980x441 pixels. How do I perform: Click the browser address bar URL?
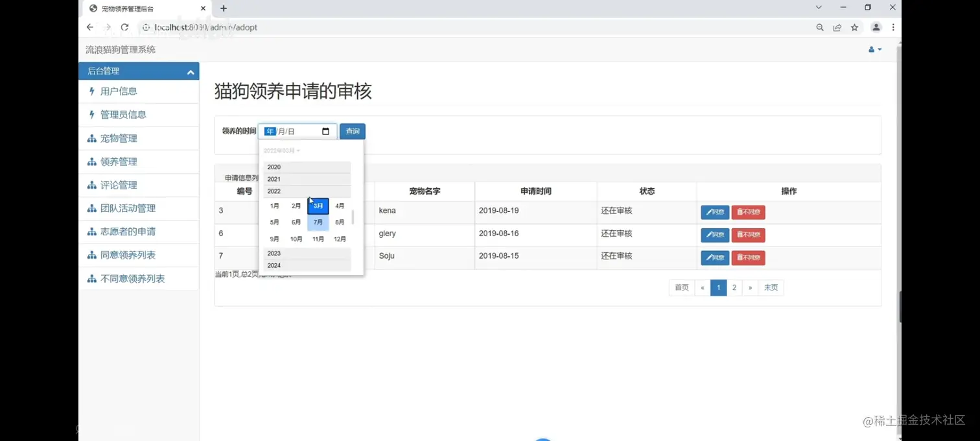point(206,27)
